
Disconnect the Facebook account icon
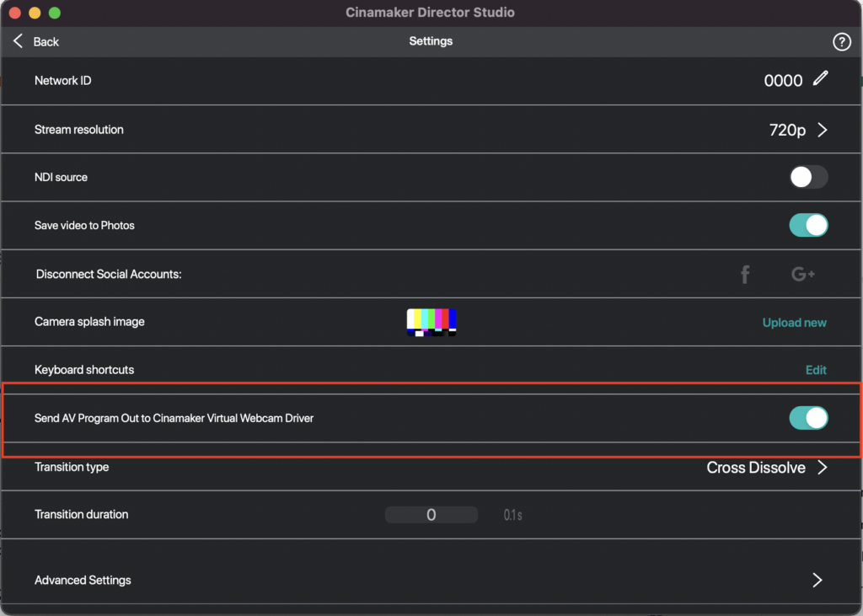tap(745, 274)
